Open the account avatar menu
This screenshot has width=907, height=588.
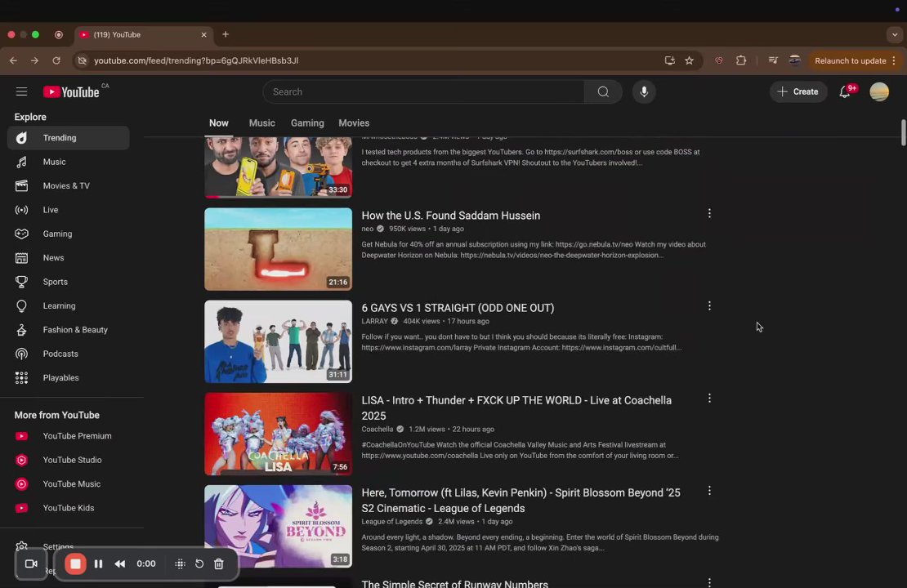coord(879,92)
